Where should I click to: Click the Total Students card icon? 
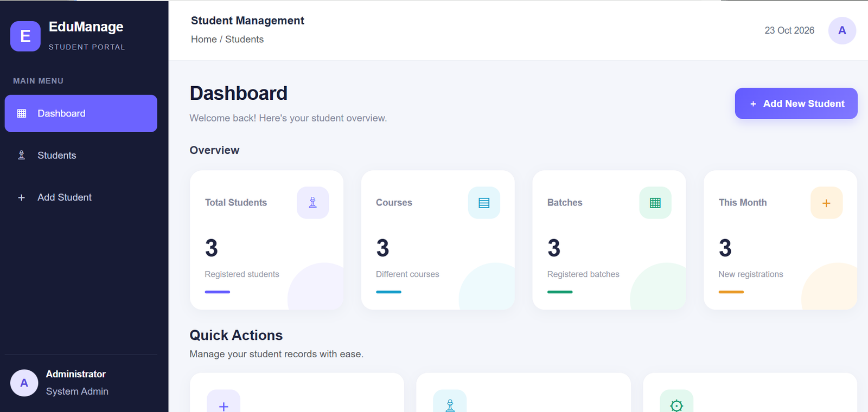313,203
